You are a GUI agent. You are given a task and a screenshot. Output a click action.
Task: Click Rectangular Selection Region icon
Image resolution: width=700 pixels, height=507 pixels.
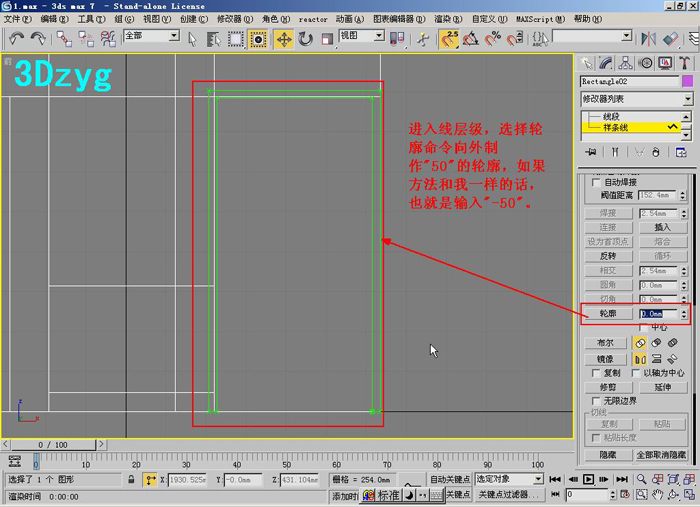(235, 39)
